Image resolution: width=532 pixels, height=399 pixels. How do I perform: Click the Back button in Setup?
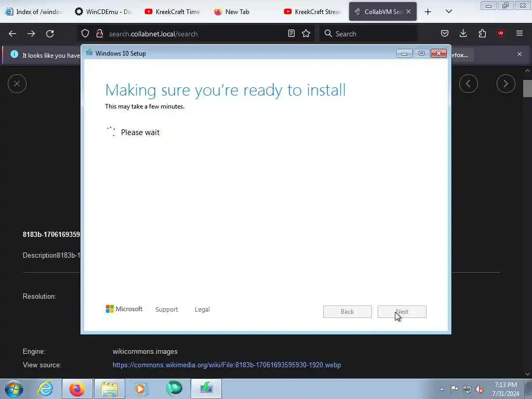pos(347,312)
